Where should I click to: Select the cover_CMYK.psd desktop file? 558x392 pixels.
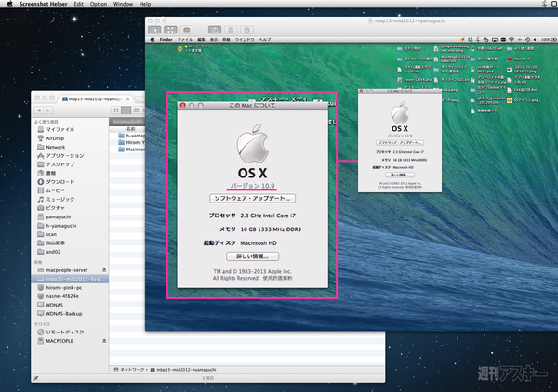click(415, 80)
